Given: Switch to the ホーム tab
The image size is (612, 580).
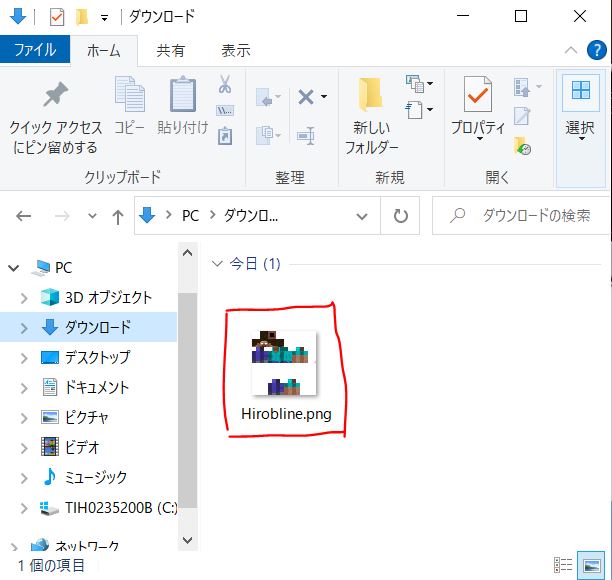Looking at the screenshot, I should (x=104, y=50).
